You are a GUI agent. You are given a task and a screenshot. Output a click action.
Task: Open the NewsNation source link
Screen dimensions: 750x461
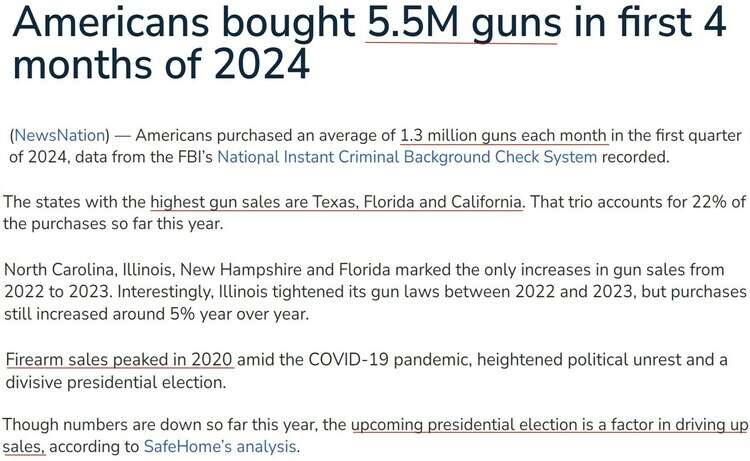click(x=58, y=136)
